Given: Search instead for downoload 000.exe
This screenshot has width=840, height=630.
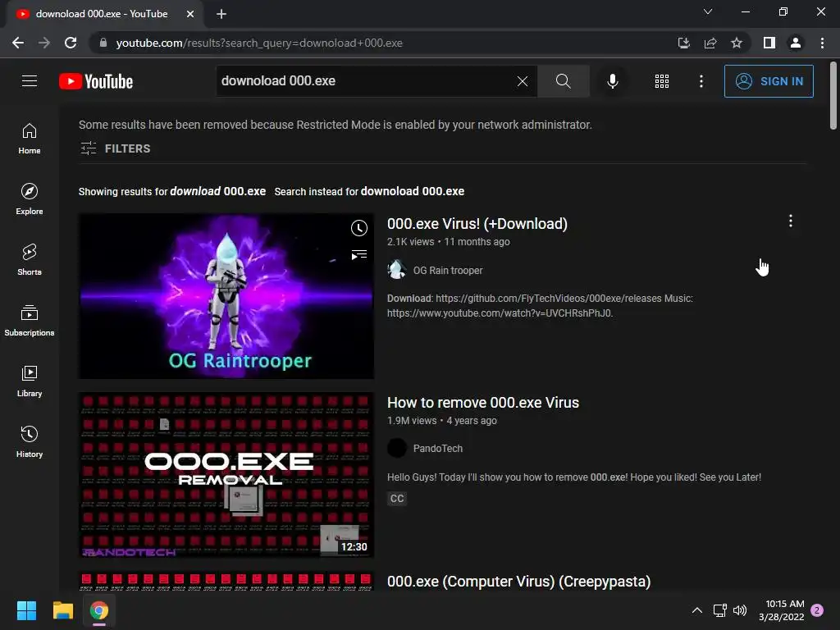Looking at the screenshot, I should click(x=412, y=191).
